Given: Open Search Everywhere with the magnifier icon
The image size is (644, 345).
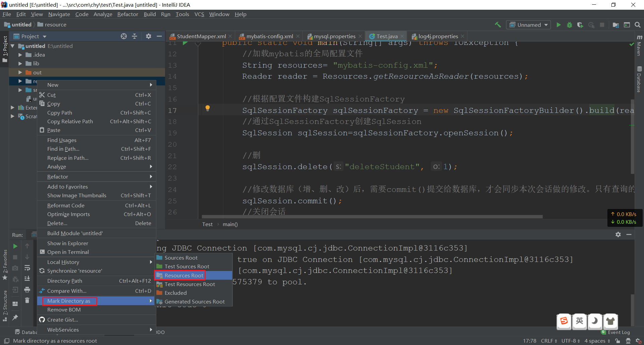Looking at the screenshot, I should pos(638,25).
